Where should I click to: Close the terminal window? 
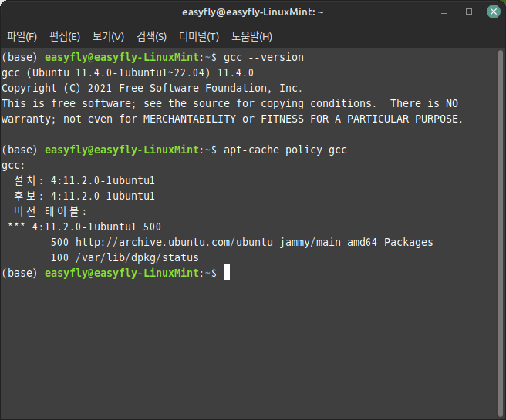[494, 12]
